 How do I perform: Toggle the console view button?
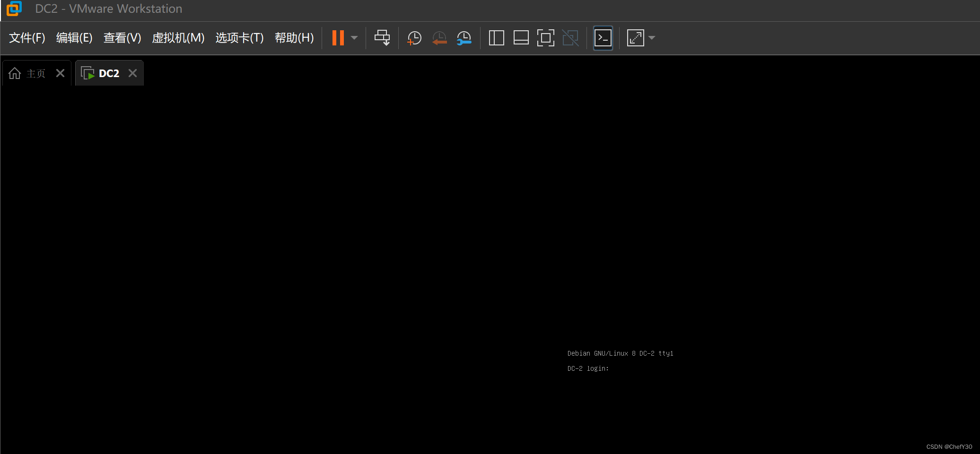point(603,38)
